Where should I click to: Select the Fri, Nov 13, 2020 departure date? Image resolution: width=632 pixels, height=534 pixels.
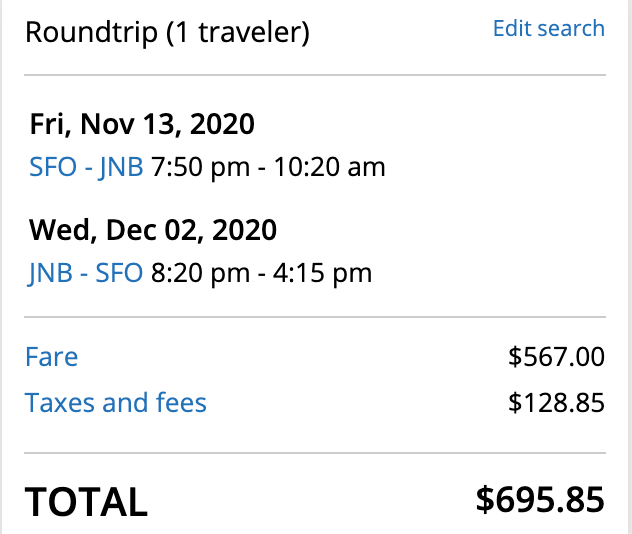tap(142, 125)
